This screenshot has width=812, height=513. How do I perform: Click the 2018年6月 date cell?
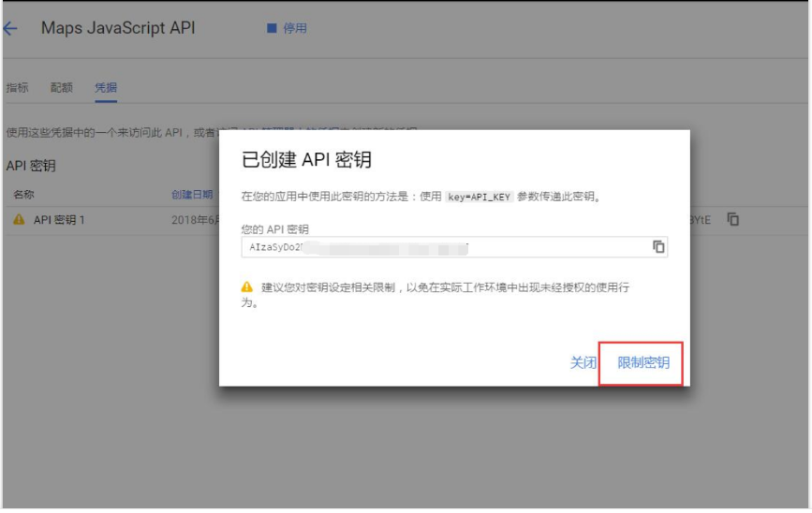(195, 220)
